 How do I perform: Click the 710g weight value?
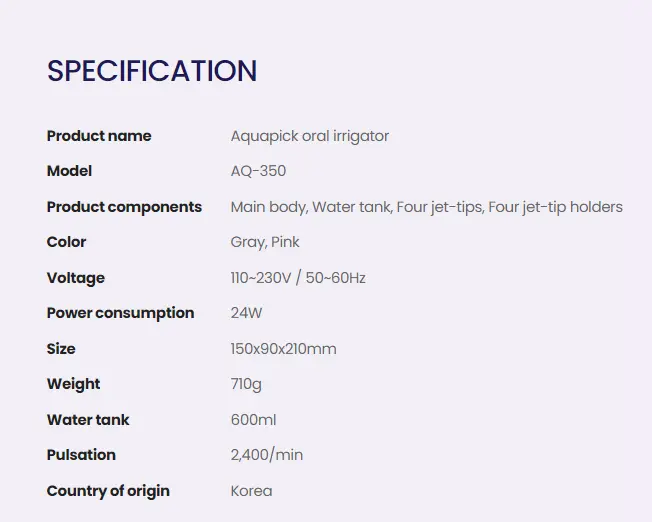246,384
